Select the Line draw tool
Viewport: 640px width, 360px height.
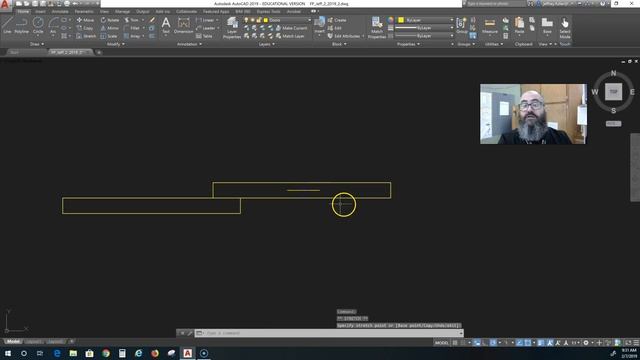click(7, 25)
